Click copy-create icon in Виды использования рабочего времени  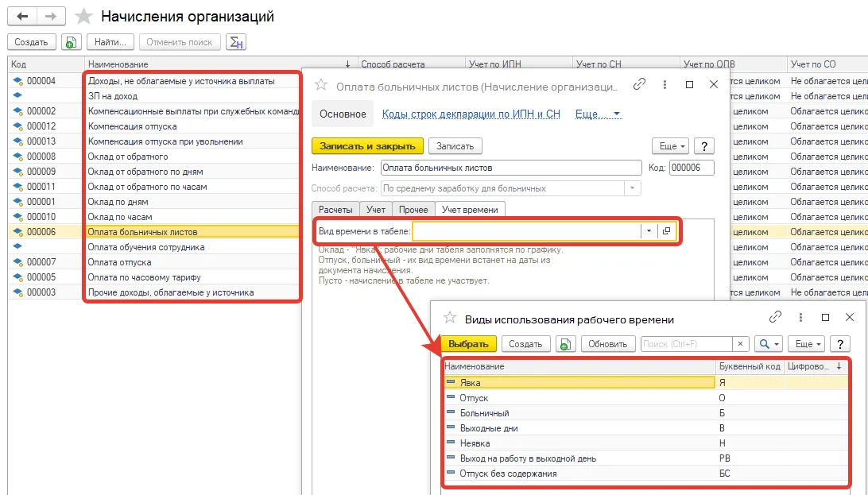pos(564,344)
